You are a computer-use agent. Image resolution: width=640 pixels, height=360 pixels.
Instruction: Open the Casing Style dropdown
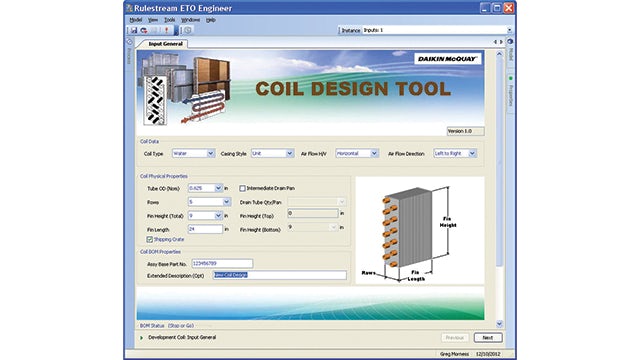(289, 154)
